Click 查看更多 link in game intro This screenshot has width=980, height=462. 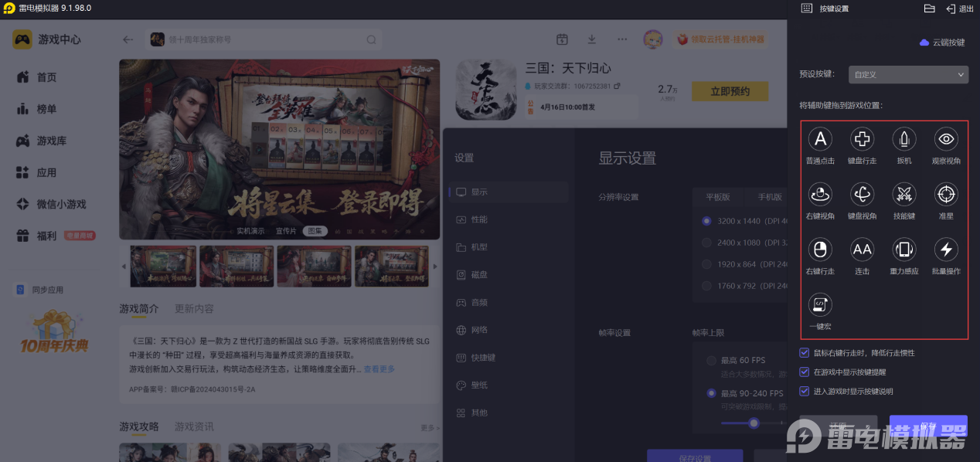tap(379, 369)
